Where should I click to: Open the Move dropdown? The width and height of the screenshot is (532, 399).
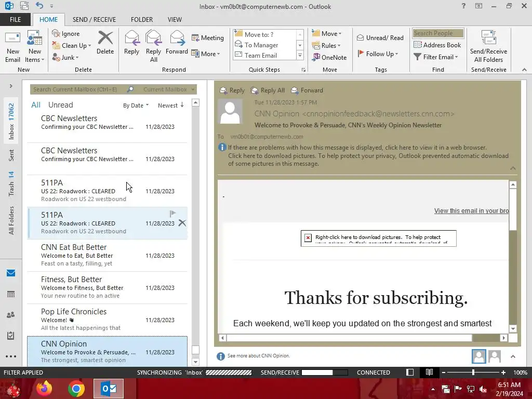327,34
